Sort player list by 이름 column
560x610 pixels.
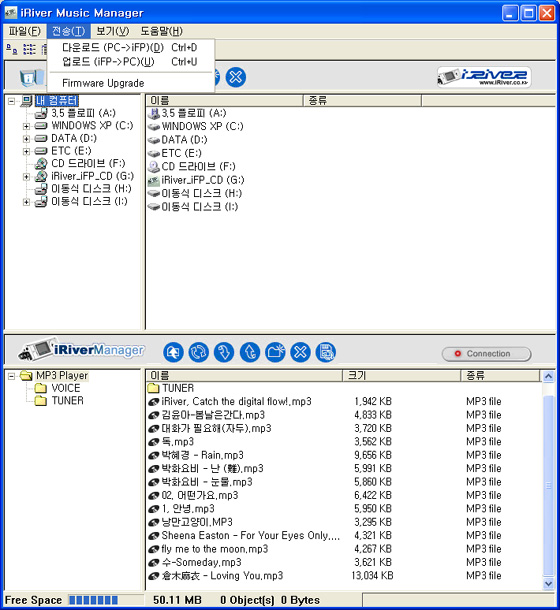click(244, 375)
